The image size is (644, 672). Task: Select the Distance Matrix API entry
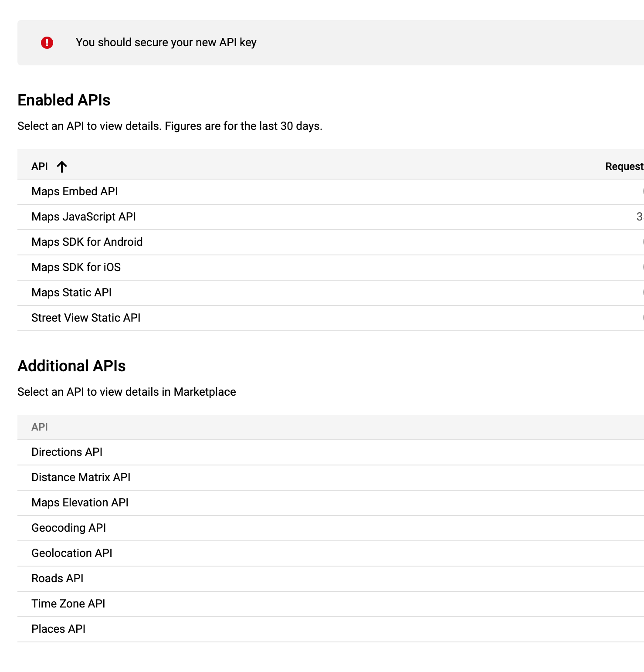point(81,477)
